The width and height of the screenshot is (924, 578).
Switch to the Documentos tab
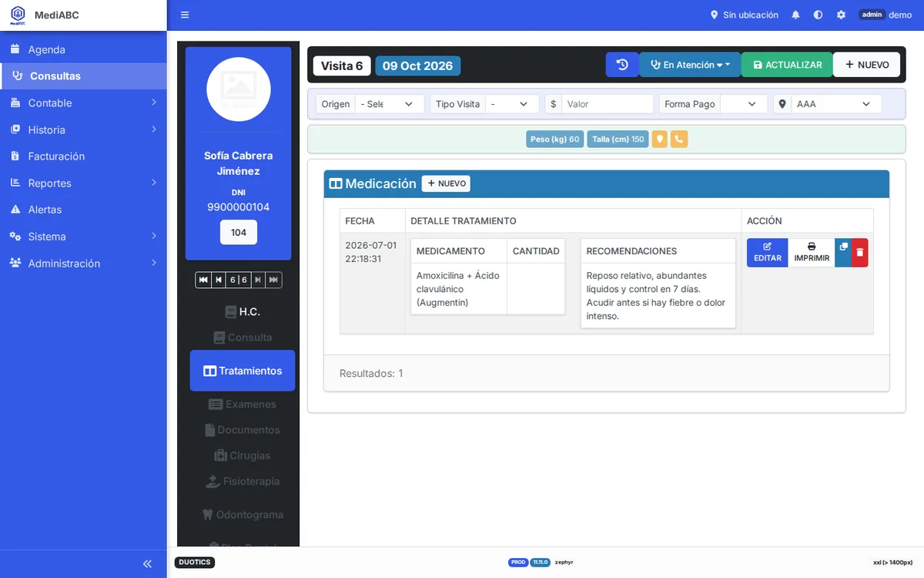tap(243, 429)
